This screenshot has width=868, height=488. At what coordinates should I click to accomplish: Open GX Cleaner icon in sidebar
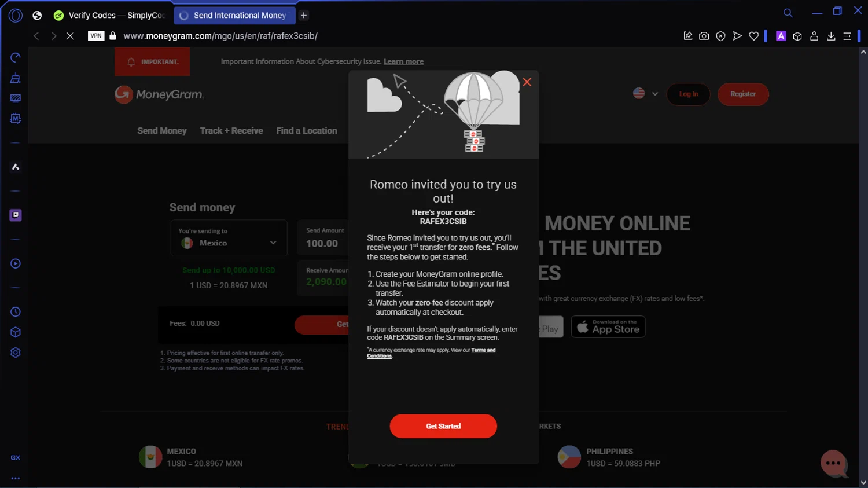coord(16,78)
